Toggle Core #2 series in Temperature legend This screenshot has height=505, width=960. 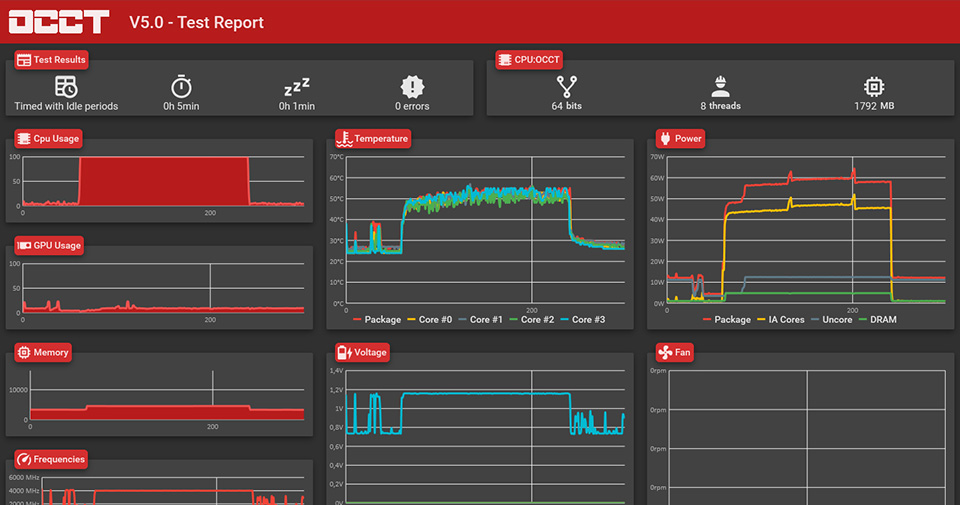[531, 320]
